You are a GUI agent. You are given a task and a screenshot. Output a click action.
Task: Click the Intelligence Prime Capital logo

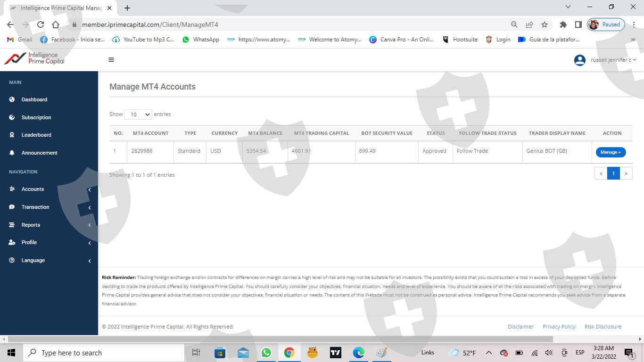[34, 58]
